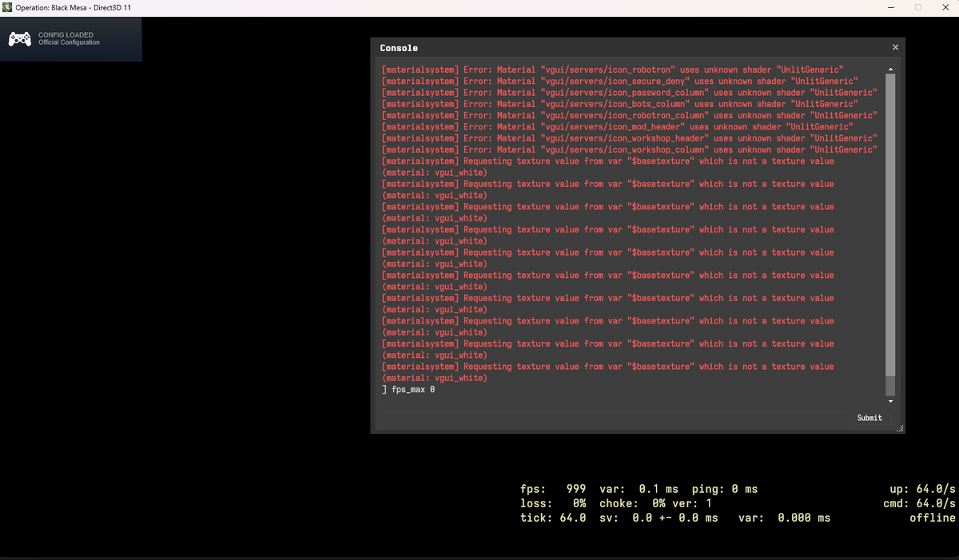Minimize the Operation: Black Mesa window
959x560 pixels.
tap(890, 8)
